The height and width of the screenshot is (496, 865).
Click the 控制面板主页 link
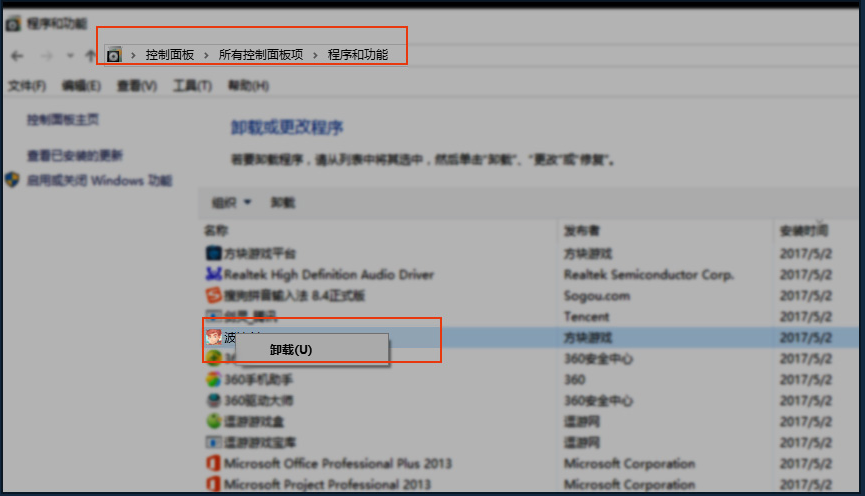pyautogui.click(x=63, y=120)
